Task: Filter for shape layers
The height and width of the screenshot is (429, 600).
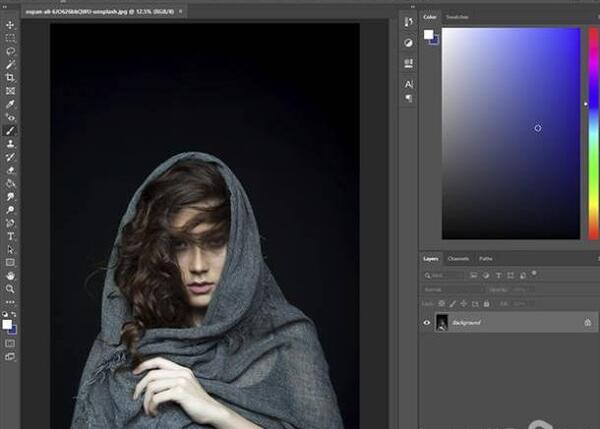Action: click(510, 275)
